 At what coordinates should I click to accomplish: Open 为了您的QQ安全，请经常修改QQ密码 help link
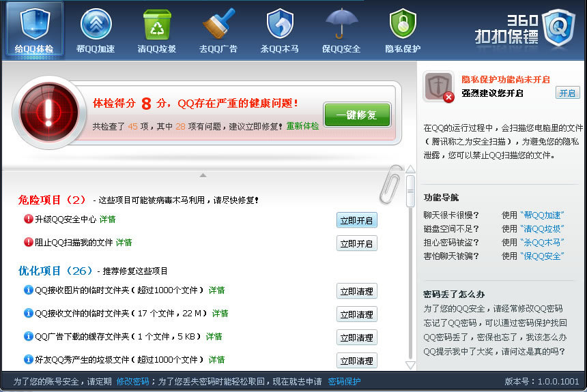pos(493,309)
